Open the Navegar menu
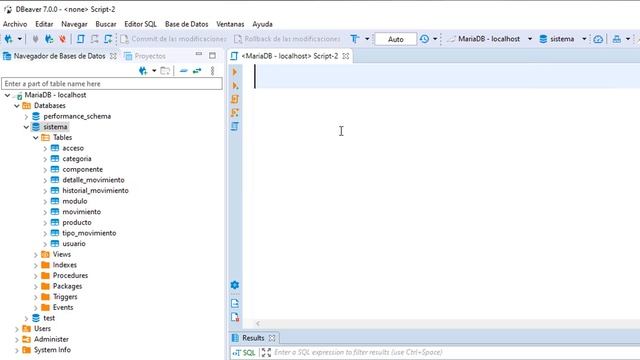The width and height of the screenshot is (640, 360). tap(74, 24)
